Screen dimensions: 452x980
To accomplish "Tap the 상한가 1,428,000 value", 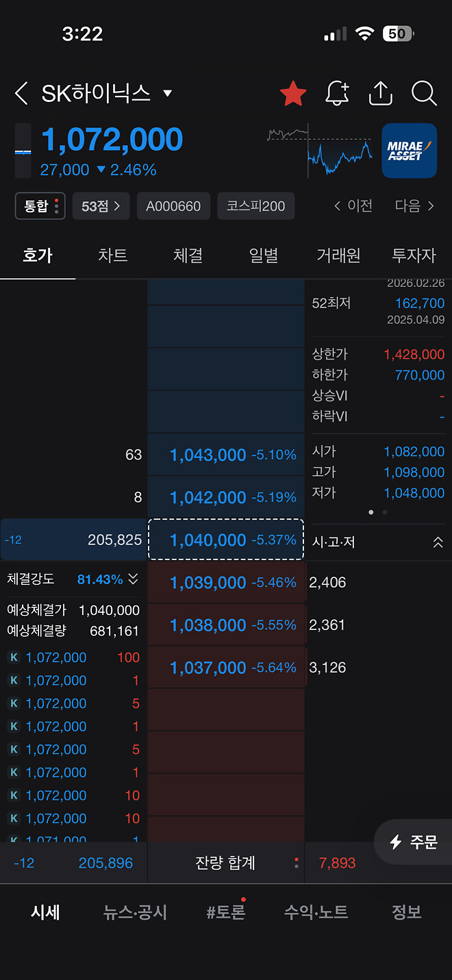I will [414, 354].
